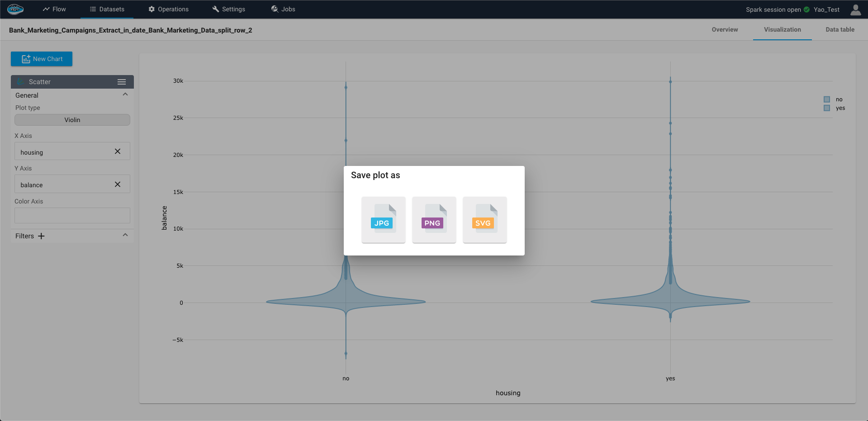
Task: Switch to the Overview tab
Action: point(725,30)
